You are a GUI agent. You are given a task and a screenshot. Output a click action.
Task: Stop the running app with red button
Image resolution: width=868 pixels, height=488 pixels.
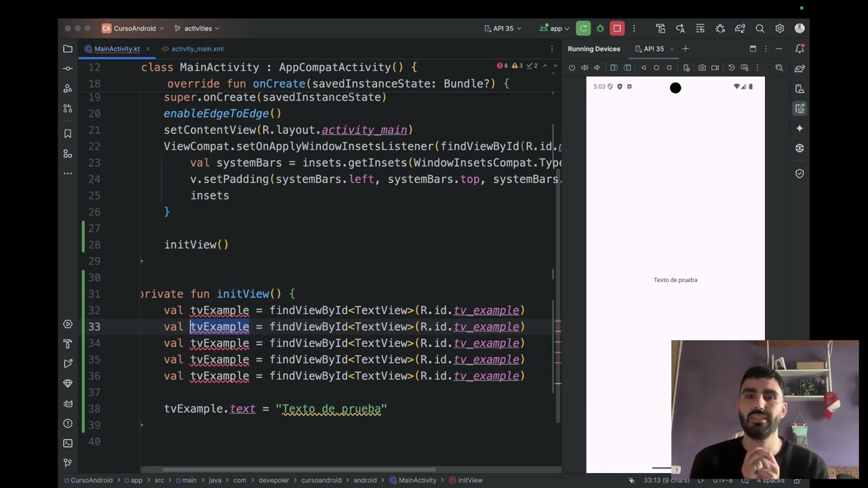[x=617, y=28]
